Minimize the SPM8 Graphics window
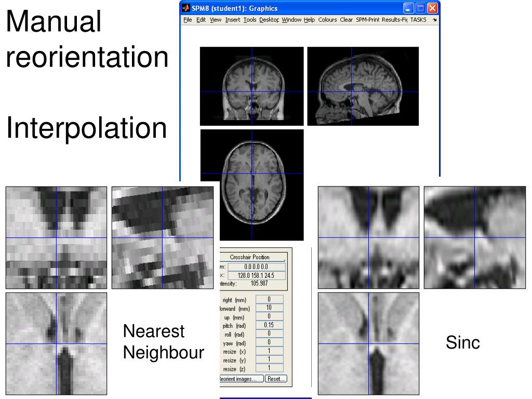The height and width of the screenshot is (399, 532). [x=408, y=8]
